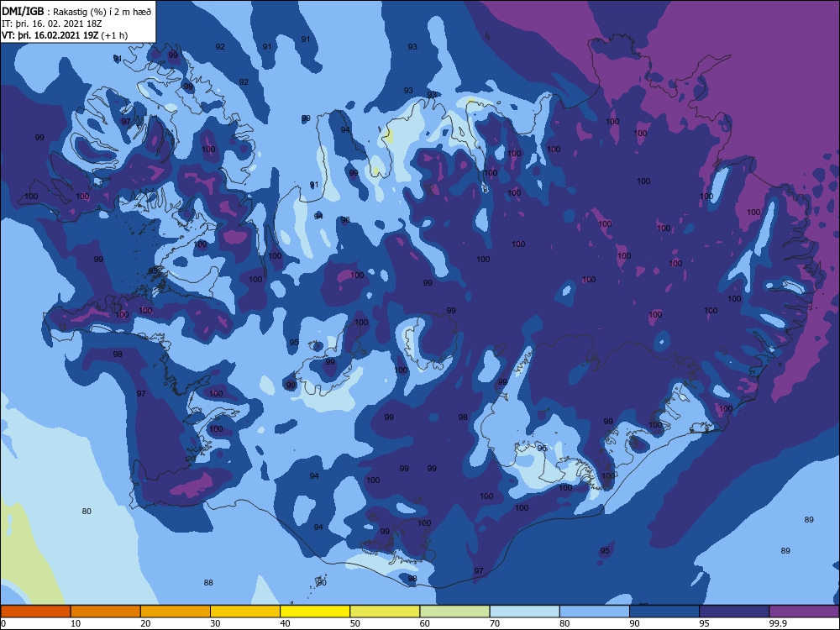
Task: Click the '50' label on the legend scale
Action: click(x=355, y=623)
